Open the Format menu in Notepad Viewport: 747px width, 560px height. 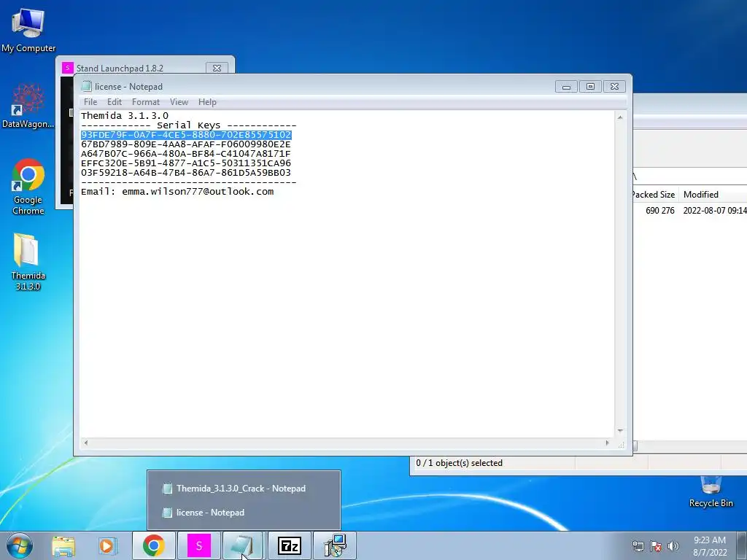click(146, 102)
